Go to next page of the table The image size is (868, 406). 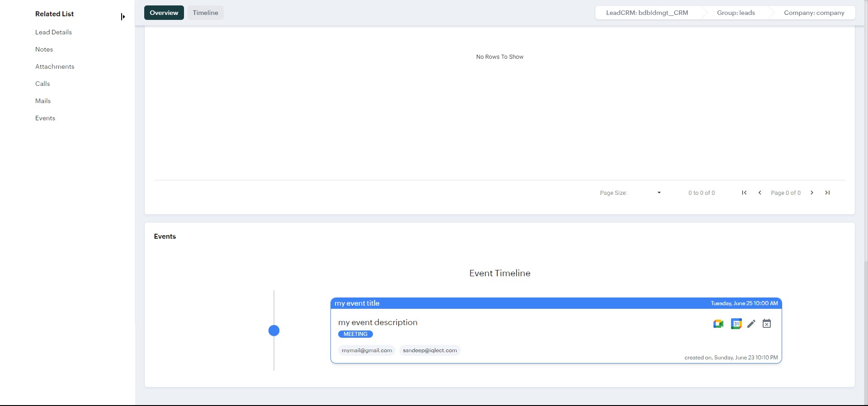pos(812,193)
